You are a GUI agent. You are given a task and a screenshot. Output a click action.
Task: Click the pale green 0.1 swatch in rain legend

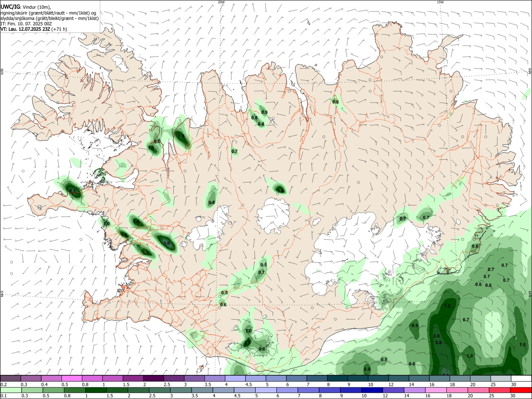click(10, 390)
